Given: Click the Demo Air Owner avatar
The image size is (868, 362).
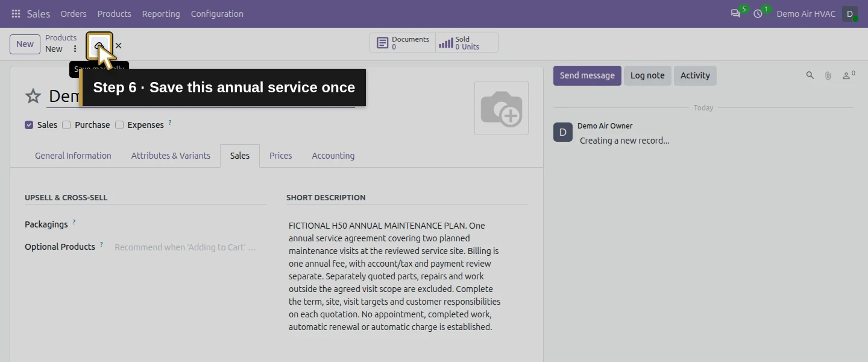Looking at the screenshot, I should pos(563,132).
